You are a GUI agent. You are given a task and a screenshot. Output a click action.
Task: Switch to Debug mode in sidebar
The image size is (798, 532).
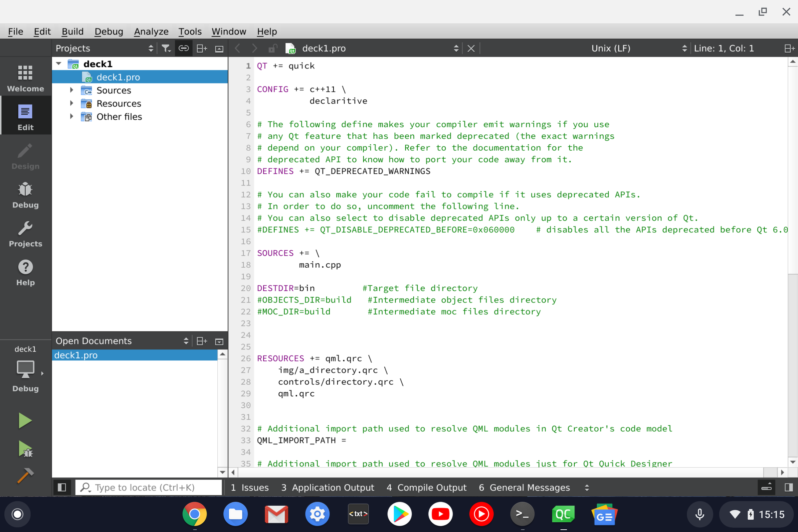click(x=25, y=195)
